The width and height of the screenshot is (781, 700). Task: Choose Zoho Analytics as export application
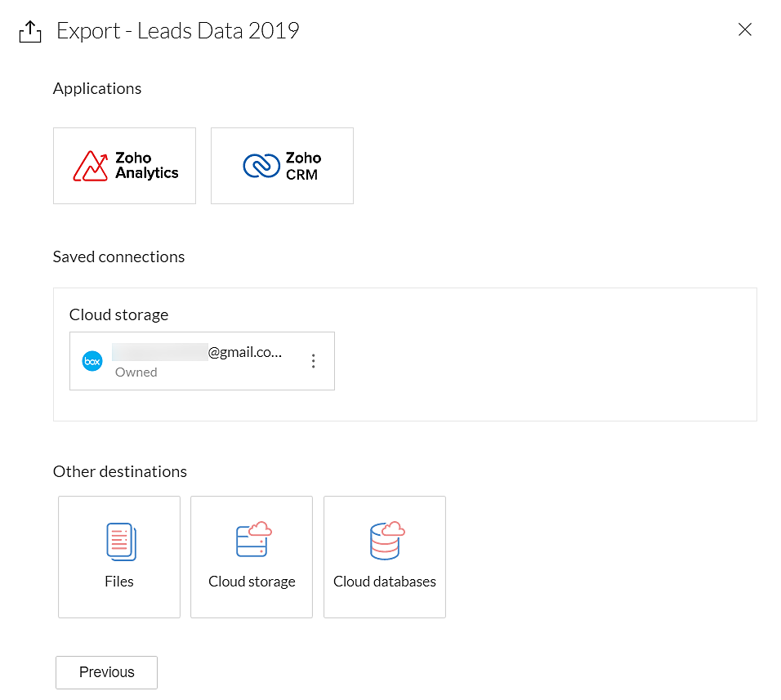[124, 166]
